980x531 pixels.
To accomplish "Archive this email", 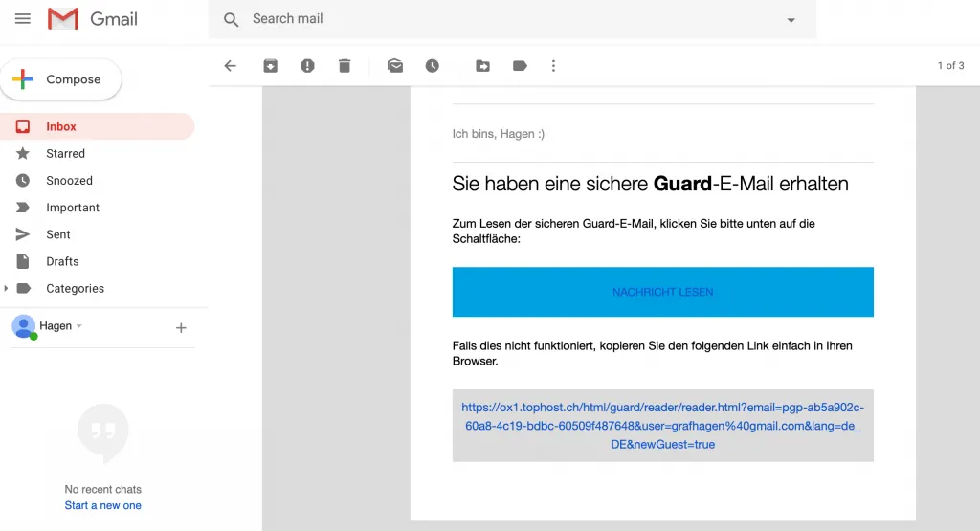I will (x=270, y=66).
